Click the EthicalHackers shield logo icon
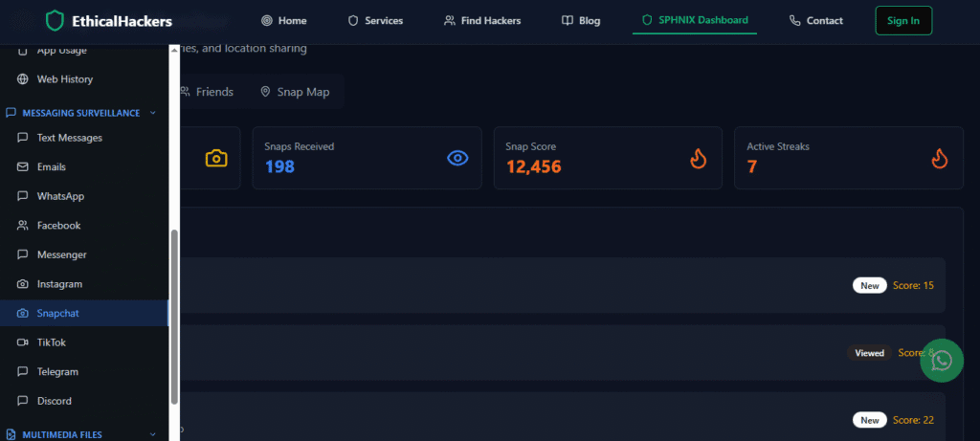 point(56,20)
